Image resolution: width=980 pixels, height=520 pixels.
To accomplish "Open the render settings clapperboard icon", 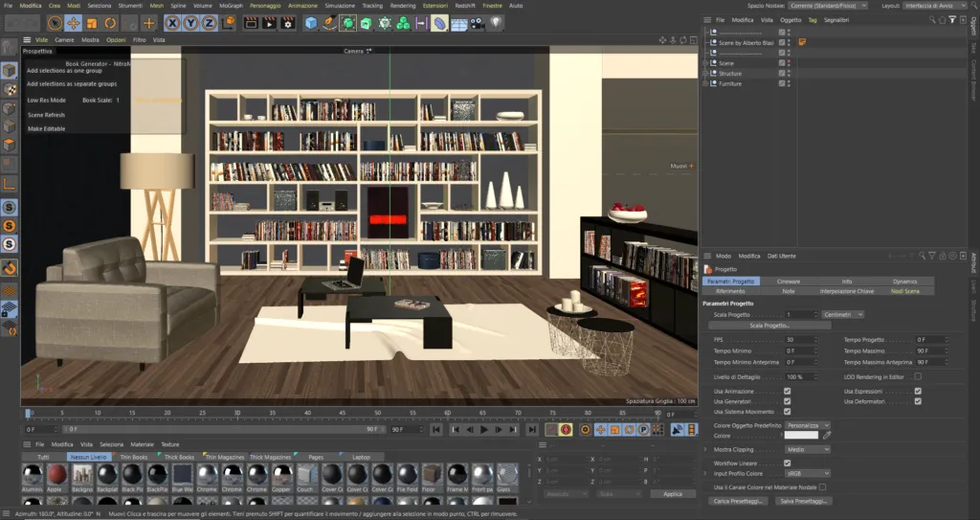I will pyautogui.click(x=287, y=24).
